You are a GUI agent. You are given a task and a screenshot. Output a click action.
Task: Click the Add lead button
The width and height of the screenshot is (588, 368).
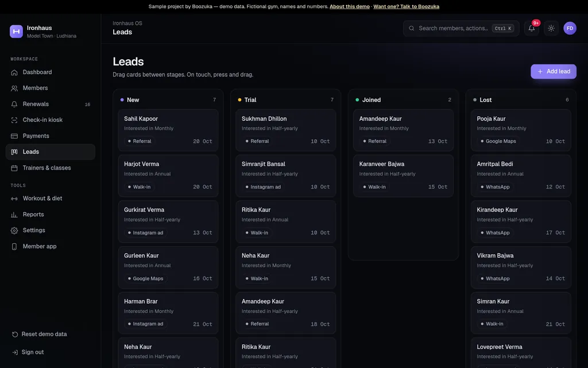[x=553, y=71]
